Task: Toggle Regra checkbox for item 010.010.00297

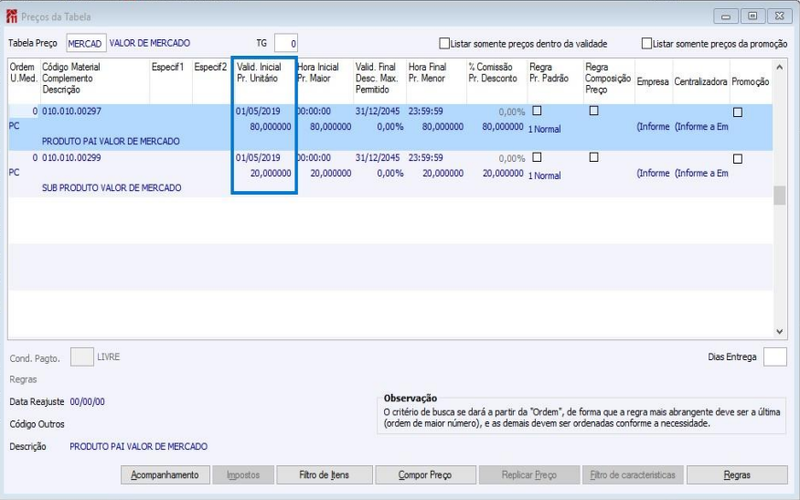Action: click(537, 111)
